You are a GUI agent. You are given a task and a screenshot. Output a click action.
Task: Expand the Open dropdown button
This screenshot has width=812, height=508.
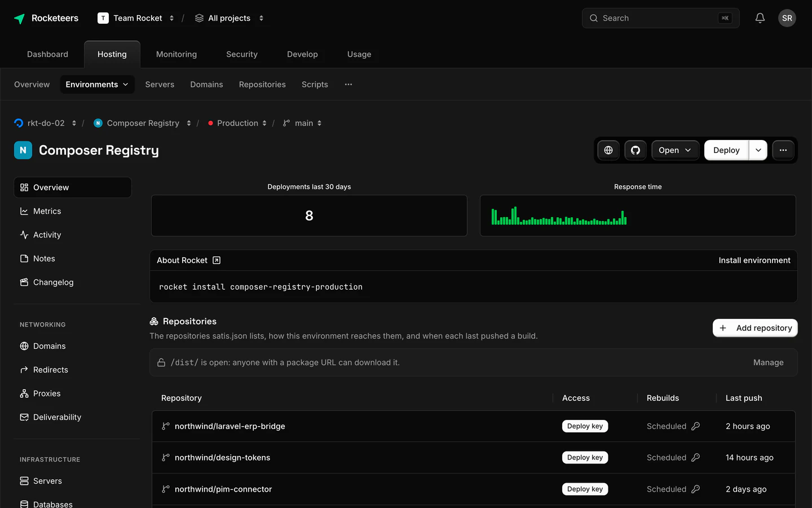point(676,150)
